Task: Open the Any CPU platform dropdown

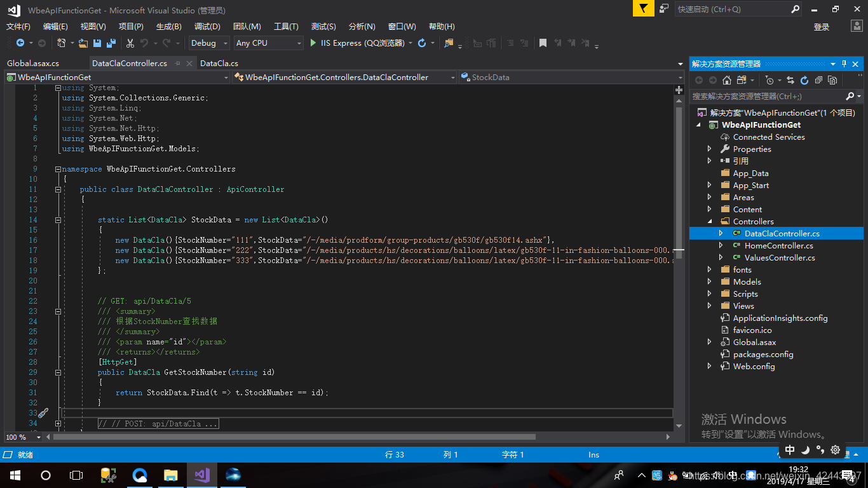Action: point(269,43)
